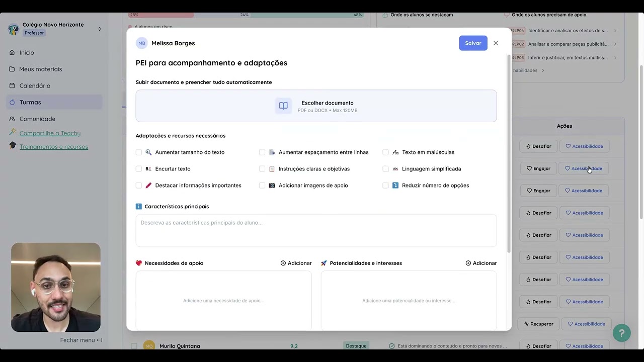
Task: Click the modal vertical scrollbar
Action: coord(509,153)
